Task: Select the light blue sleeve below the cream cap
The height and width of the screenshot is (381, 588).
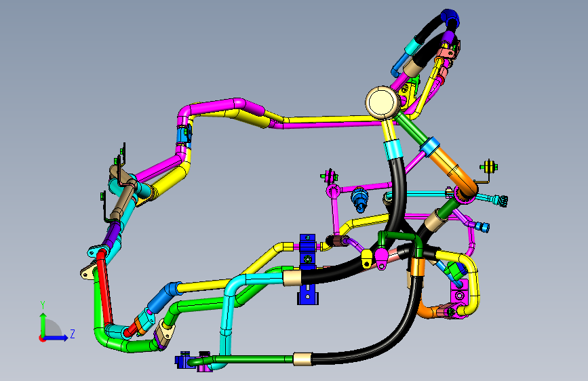Action: [x=394, y=149]
